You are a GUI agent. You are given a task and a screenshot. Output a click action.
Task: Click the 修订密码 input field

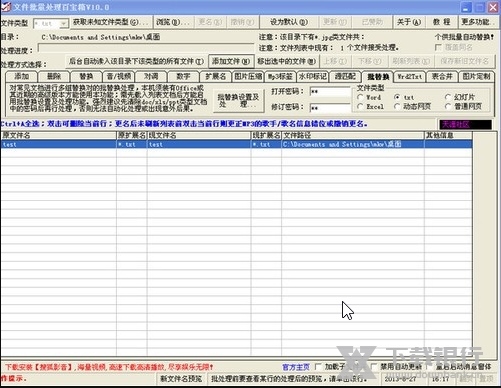330,107
